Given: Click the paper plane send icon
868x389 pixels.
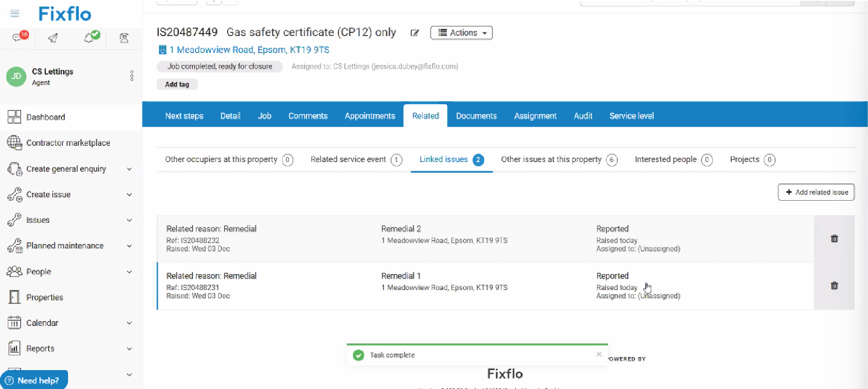Looking at the screenshot, I should 53,38.
